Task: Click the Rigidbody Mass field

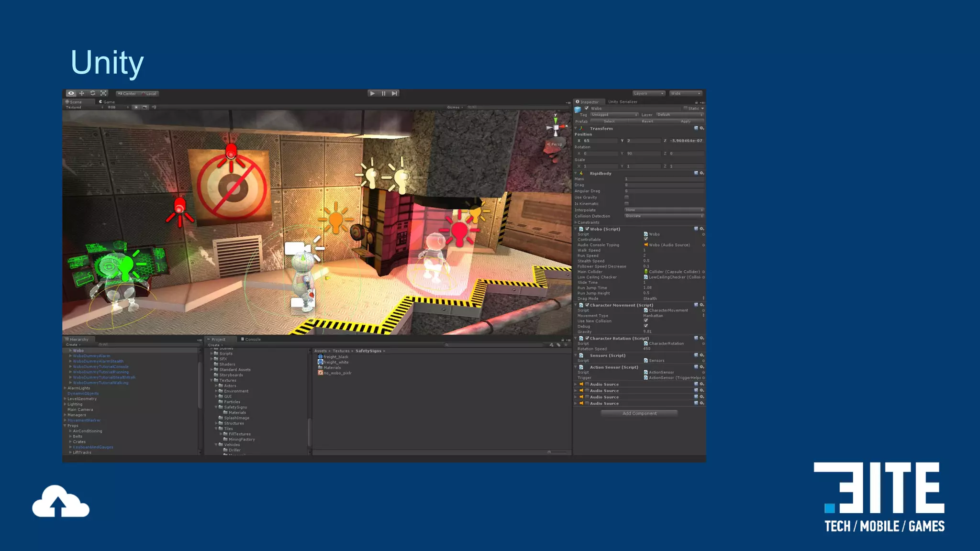Action: (664, 179)
